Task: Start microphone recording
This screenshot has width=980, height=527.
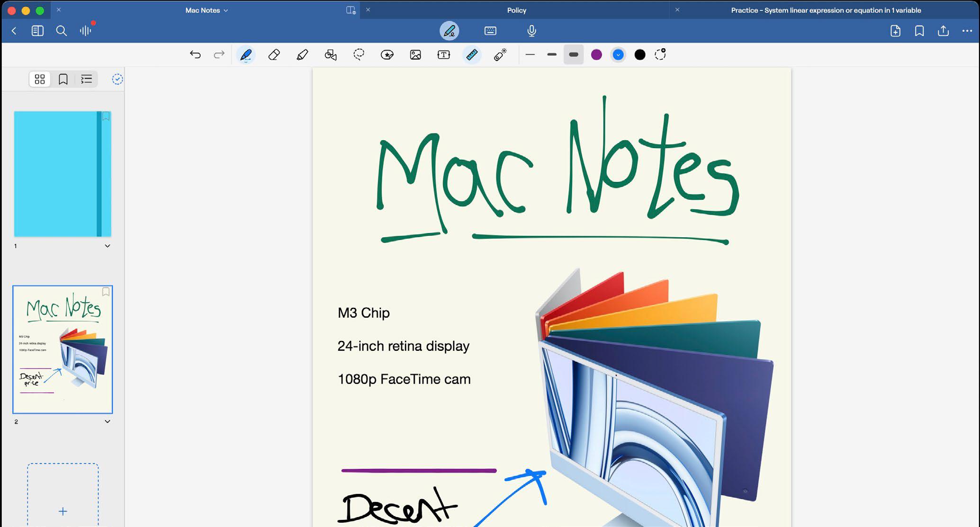Action: [x=531, y=31]
